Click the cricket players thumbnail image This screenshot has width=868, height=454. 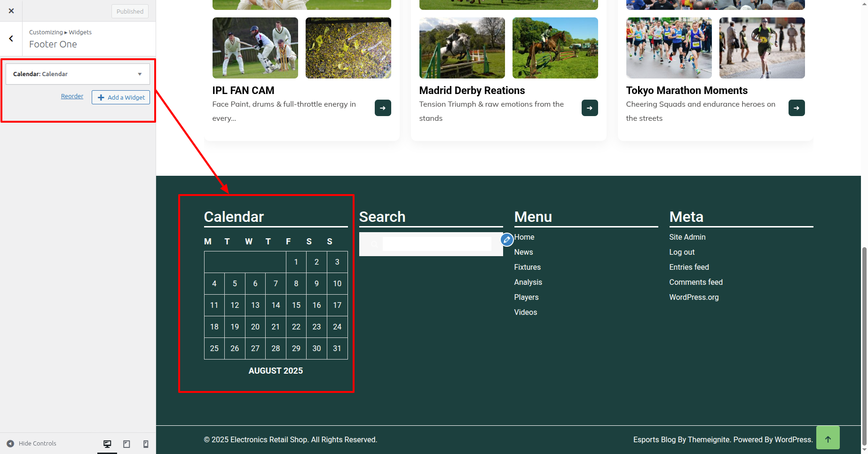[255, 48]
